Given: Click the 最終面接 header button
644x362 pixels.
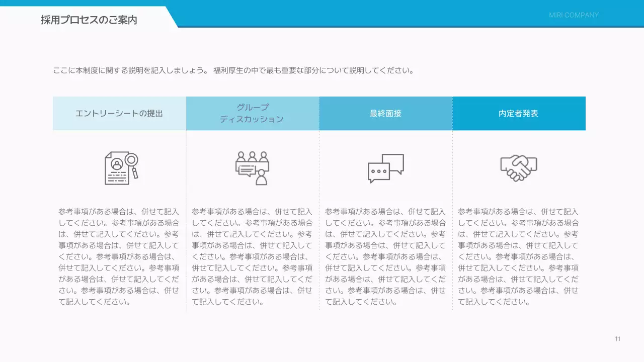Looking at the screenshot, I should coord(385,113).
